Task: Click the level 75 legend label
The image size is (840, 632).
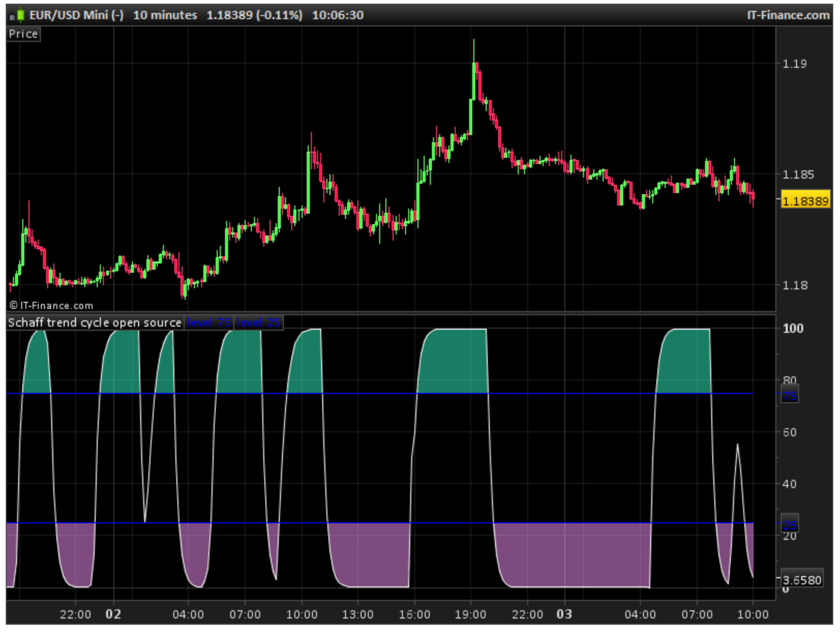Action: point(209,322)
